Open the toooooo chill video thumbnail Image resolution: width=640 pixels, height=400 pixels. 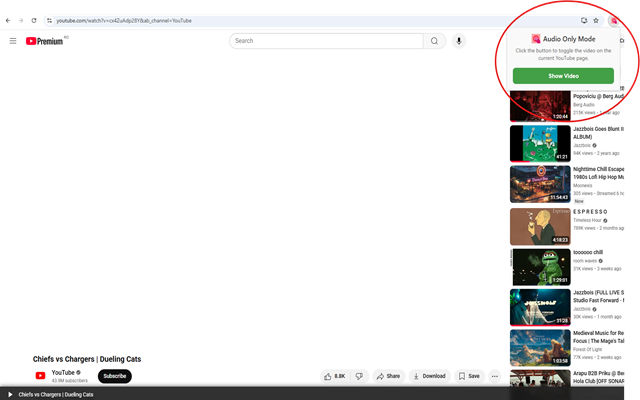pos(540,267)
